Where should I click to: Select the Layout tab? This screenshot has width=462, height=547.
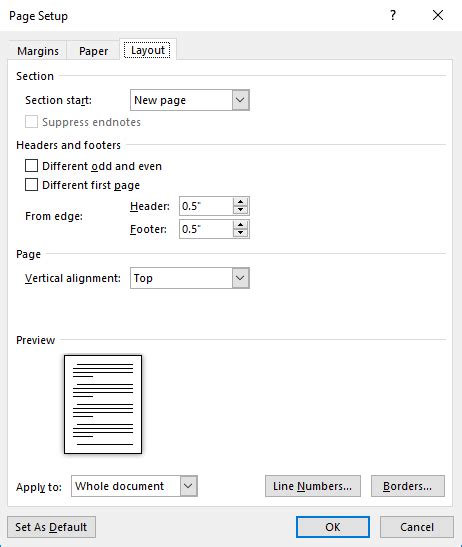click(x=148, y=50)
